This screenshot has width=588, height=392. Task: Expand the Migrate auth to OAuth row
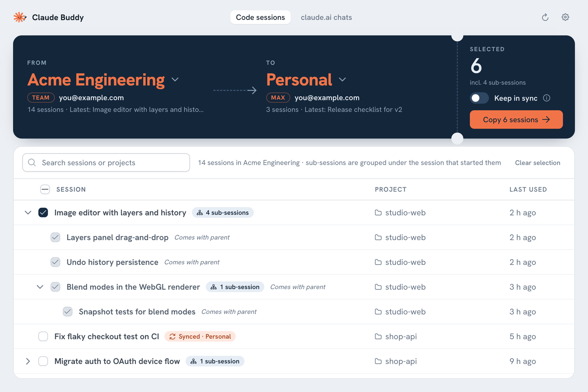point(28,361)
